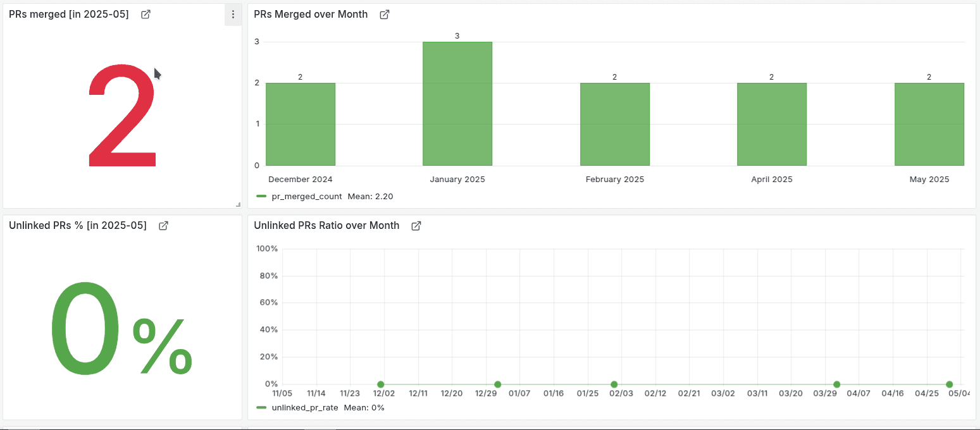Click the February 2025 bar
980x430 pixels.
pyautogui.click(x=614, y=125)
